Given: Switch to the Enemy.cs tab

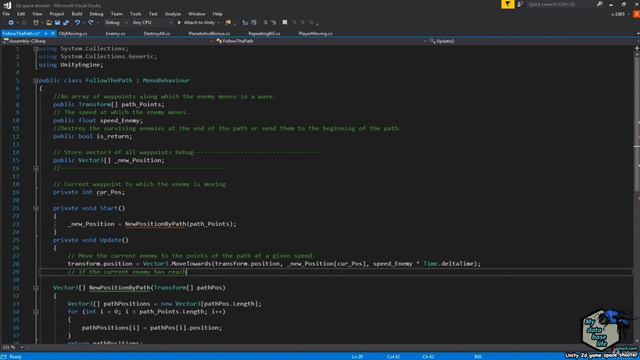Looking at the screenshot, I should tap(116, 33).
